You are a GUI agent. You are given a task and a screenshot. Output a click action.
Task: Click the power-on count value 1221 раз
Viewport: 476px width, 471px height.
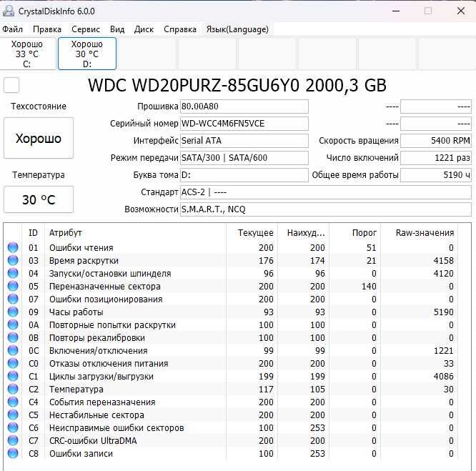coord(436,158)
